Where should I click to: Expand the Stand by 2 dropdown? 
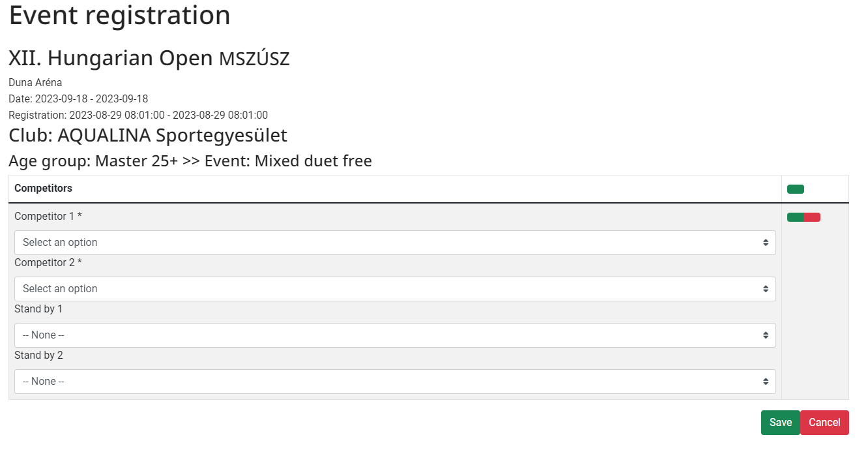click(395, 382)
